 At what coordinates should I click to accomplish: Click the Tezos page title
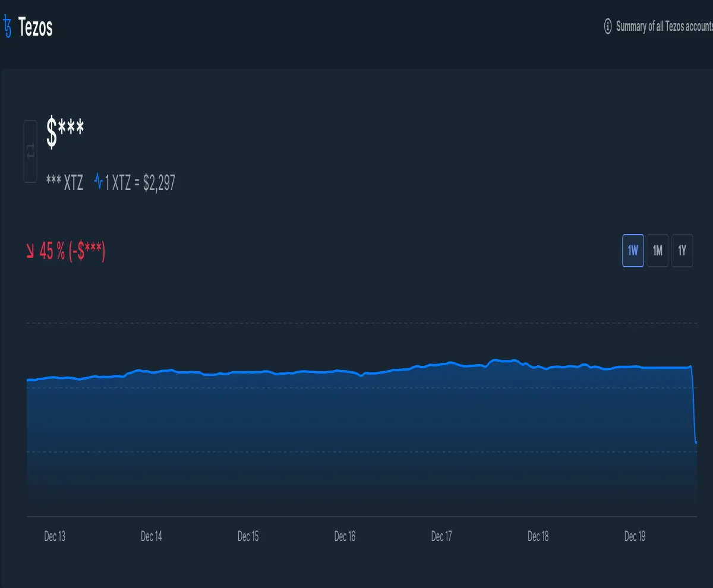coord(36,27)
